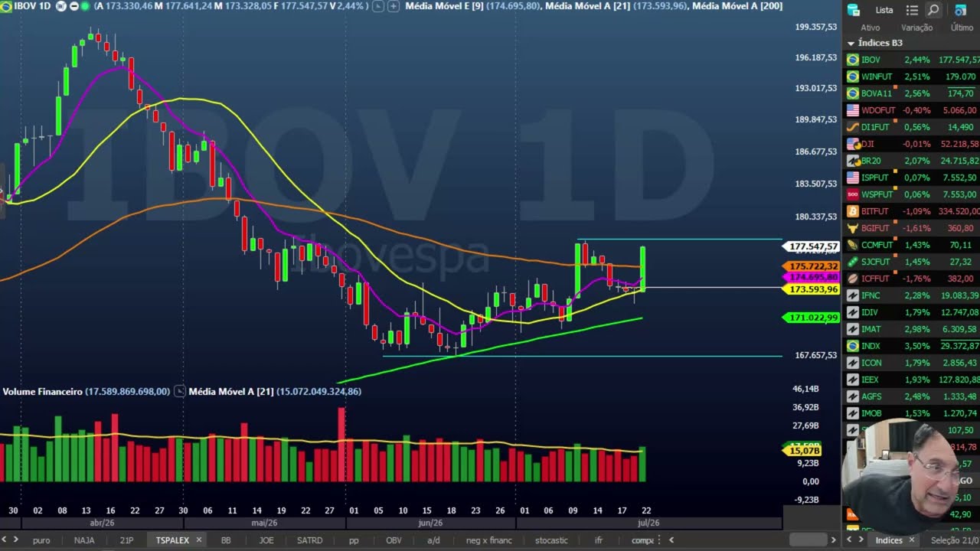Switch to the BB tab
Screen dimensions: 980x551
(x=226, y=540)
